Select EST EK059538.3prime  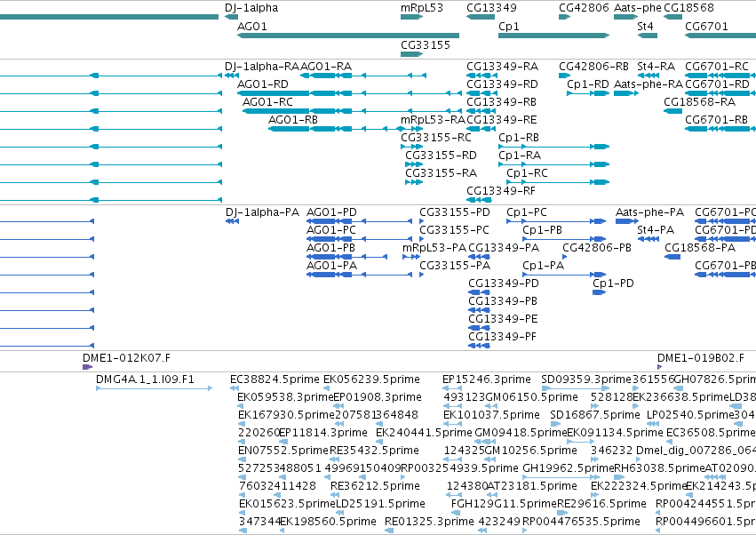(242, 406)
